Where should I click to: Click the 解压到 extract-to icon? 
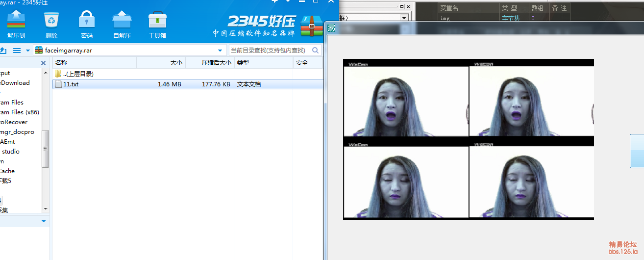pos(16,20)
